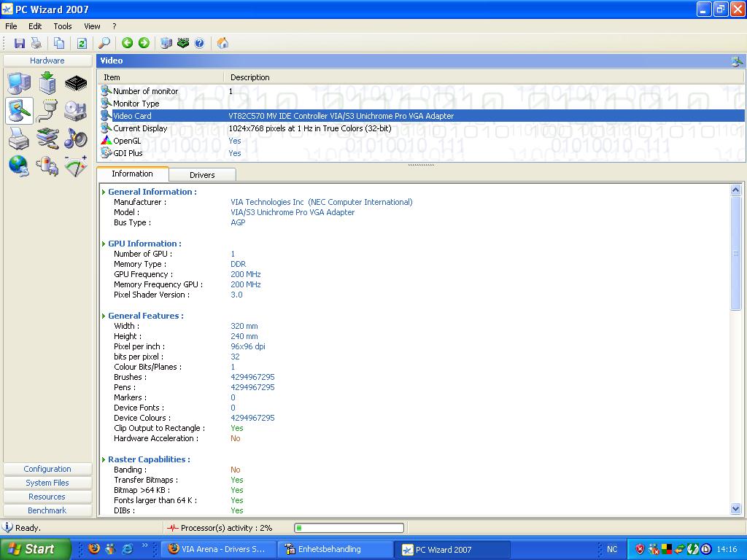Select the Printers sidebar icon
Screen dimensions: 747x560
point(19,139)
